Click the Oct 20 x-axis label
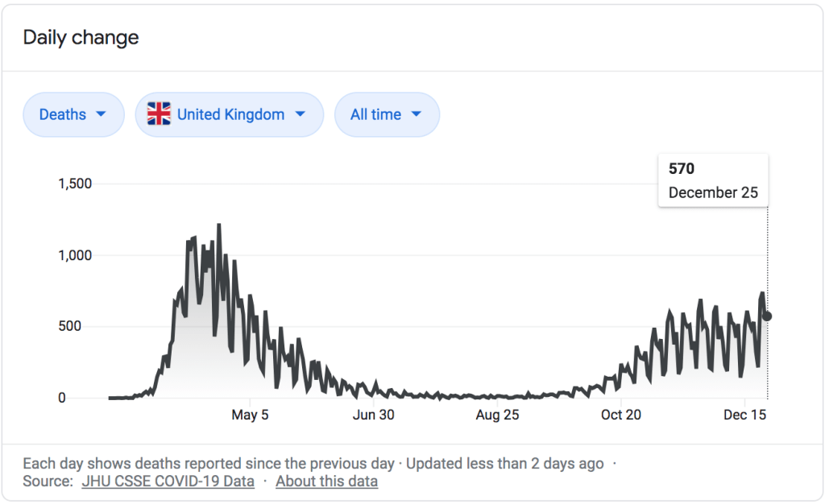 (622, 415)
